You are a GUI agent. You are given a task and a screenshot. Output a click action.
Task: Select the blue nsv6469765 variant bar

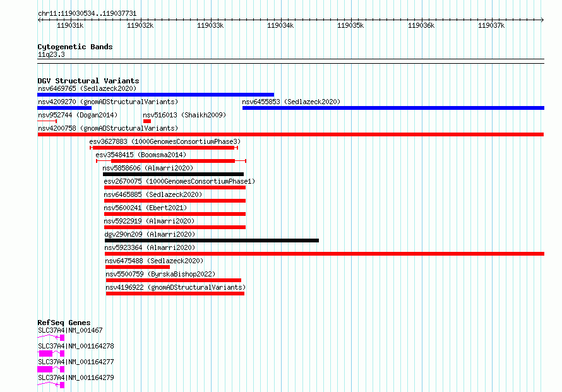click(155, 95)
